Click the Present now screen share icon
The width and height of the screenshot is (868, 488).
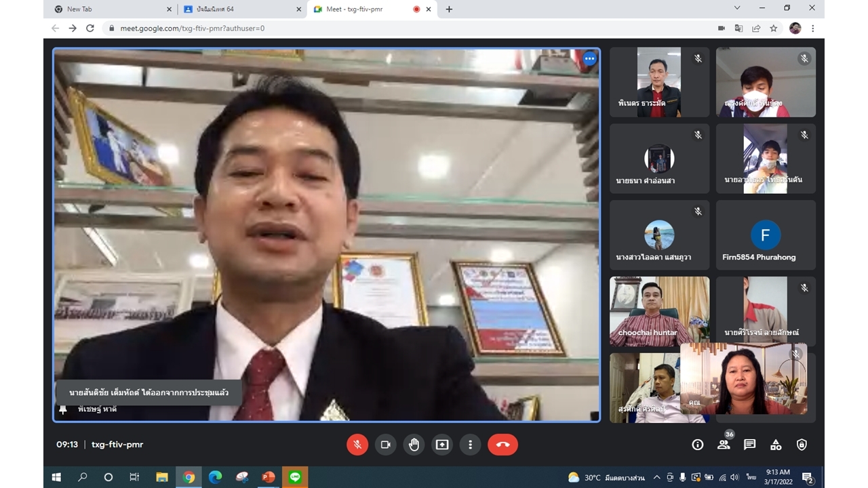(442, 445)
